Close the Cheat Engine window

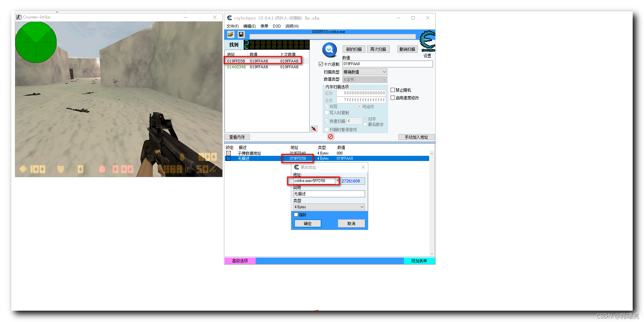[x=428, y=18]
